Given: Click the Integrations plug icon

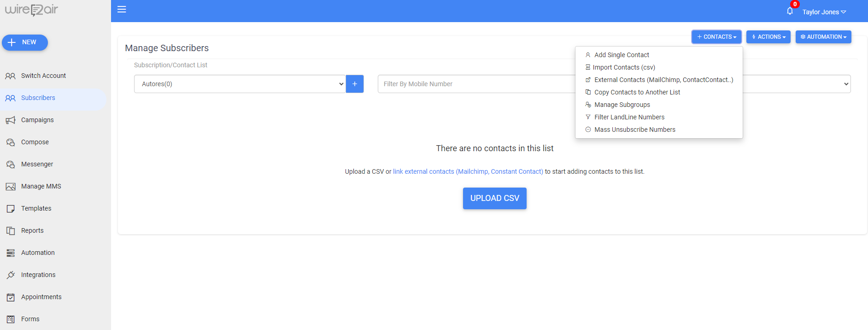Looking at the screenshot, I should [x=10, y=275].
